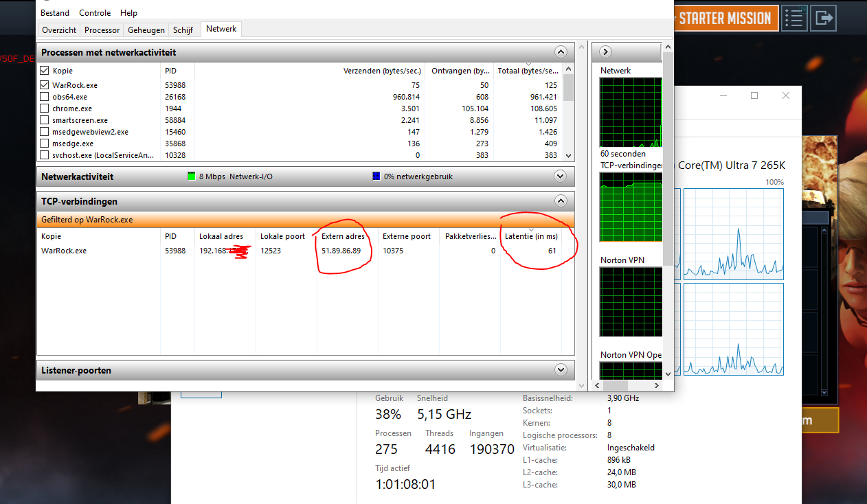Screen dimensions: 867x504
Task: Check the chrome.exe process checkbox
Action: pos(45,108)
